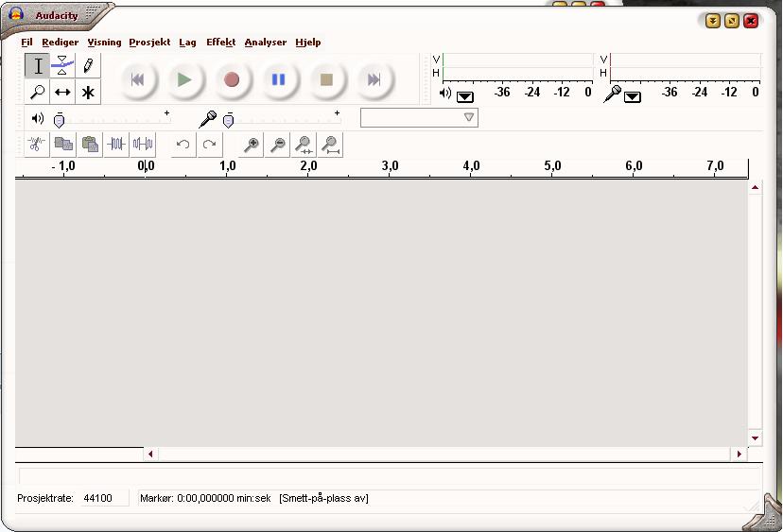Click the 5,0 mark on timeline ruler
Image resolution: width=783 pixels, height=532 pixels.
(x=553, y=165)
